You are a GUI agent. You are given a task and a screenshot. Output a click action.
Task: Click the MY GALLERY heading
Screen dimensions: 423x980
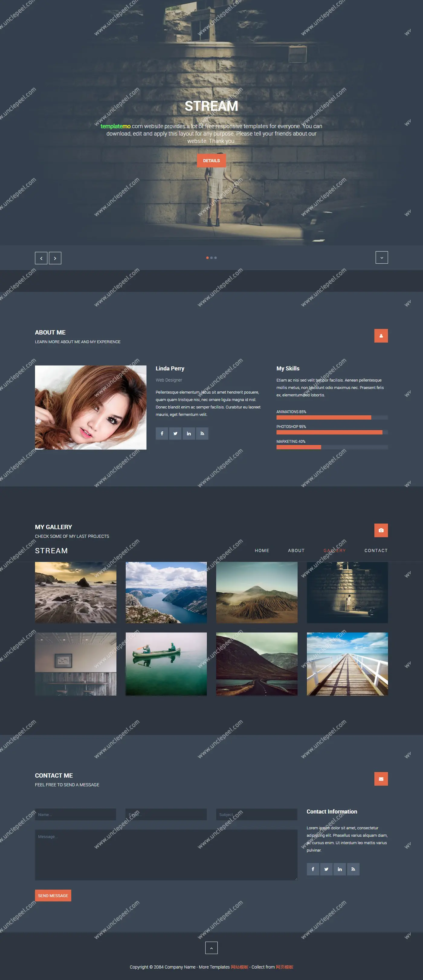[53, 527]
